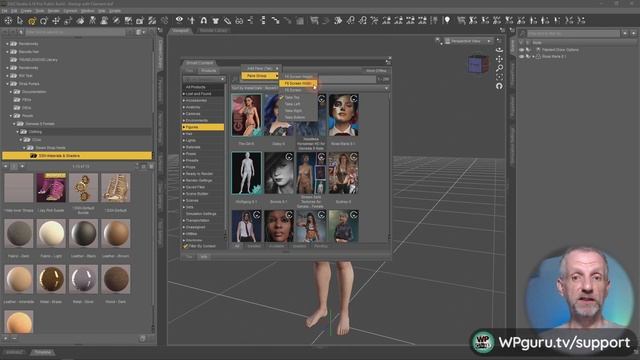This screenshot has width=640, height=360.
Task: Select the crosshair node selection tool at toolbar start
Action: tap(8, 20)
